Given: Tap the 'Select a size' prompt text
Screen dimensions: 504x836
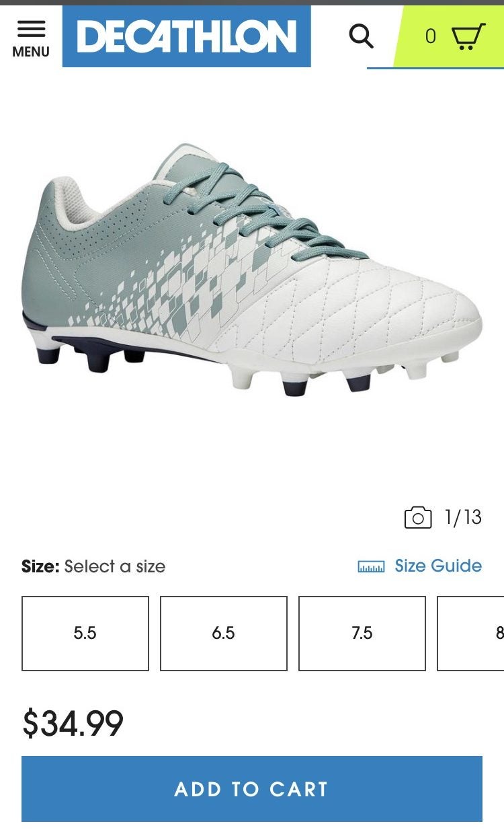Looking at the screenshot, I should pos(115,567).
